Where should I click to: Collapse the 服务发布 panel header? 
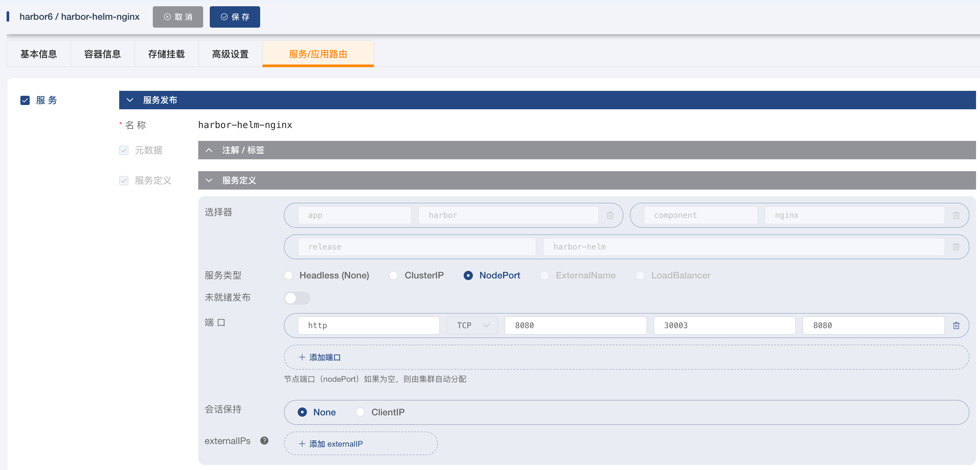pos(130,100)
